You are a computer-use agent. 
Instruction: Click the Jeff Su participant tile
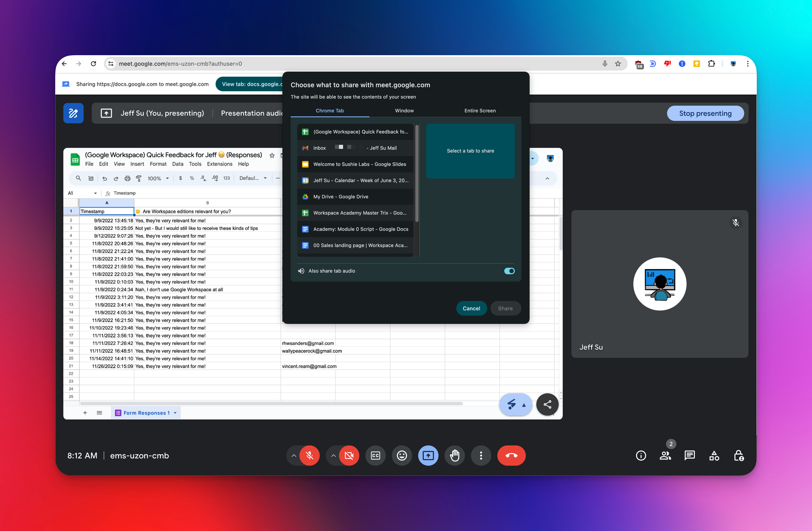[x=660, y=284]
